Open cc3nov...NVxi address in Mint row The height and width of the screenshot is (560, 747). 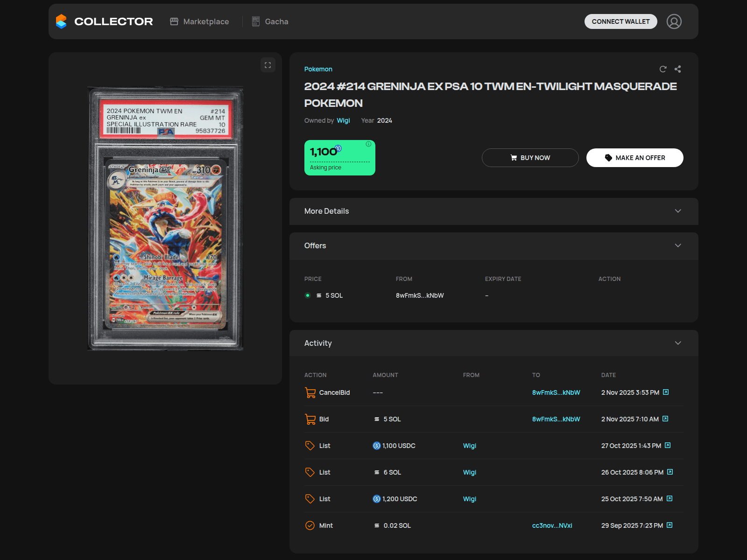tap(552, 525)
